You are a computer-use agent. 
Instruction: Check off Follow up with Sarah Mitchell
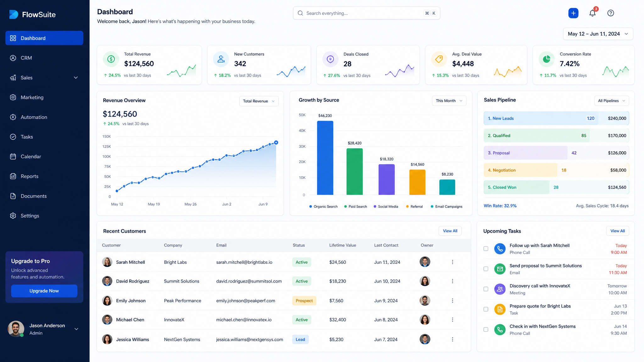486,249
